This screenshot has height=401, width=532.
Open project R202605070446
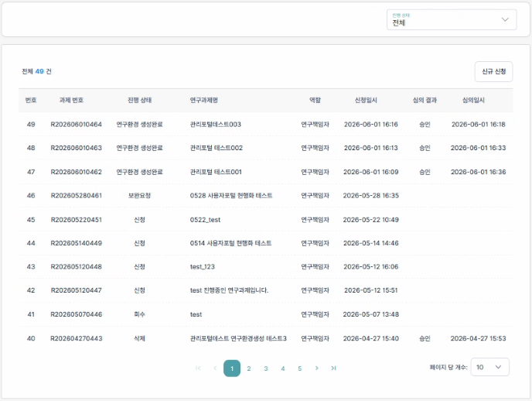coord(77,314)
